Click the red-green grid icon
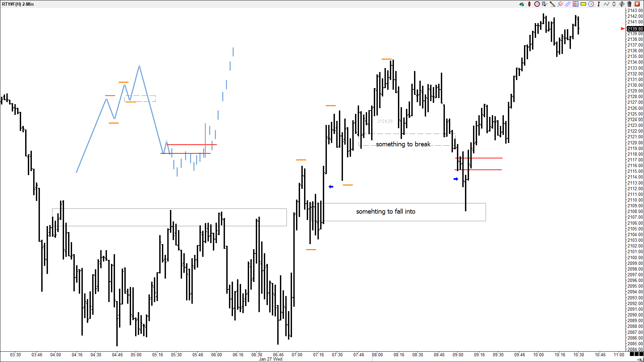Image resolution: width=644 pixels, height=362 pixels. pos(575,4)
